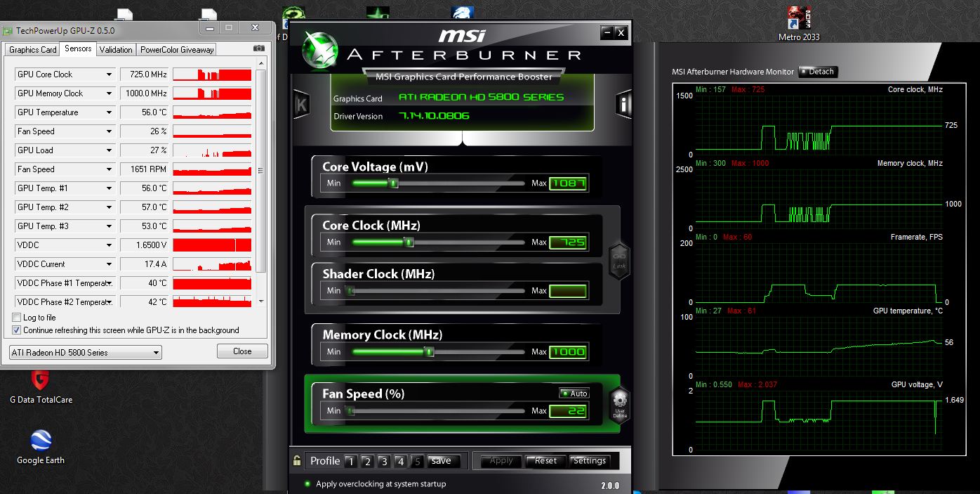
Task: Toggle the clock Link button in Afterburner
Action: pyautogui.click(x=618, y=261)
